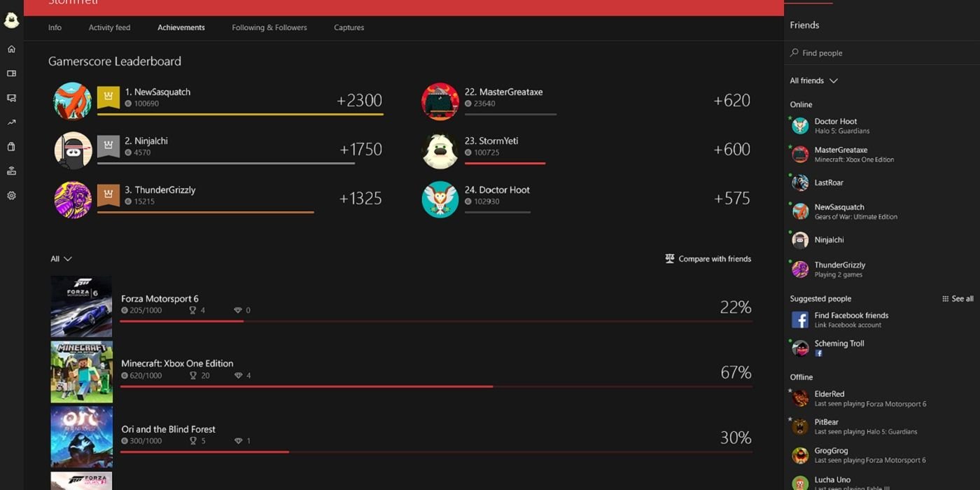
Task: Click StormYeti's leaderboard avatar
Action: point(440,150)
